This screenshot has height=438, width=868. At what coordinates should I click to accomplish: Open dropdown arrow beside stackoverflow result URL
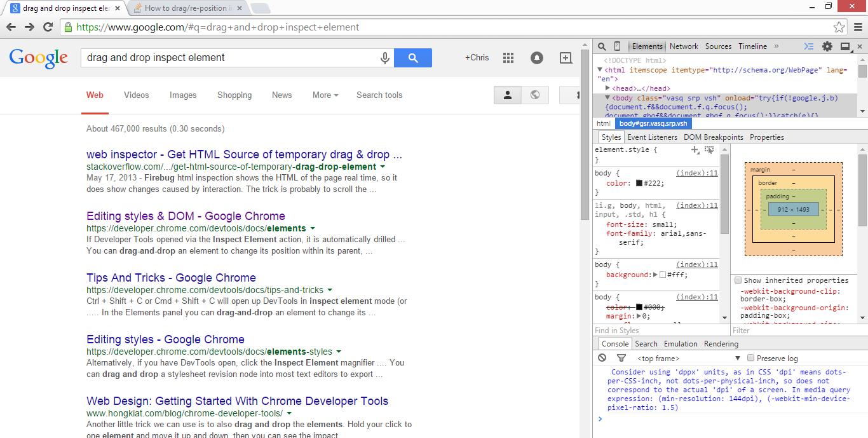[x=381, y=167]
